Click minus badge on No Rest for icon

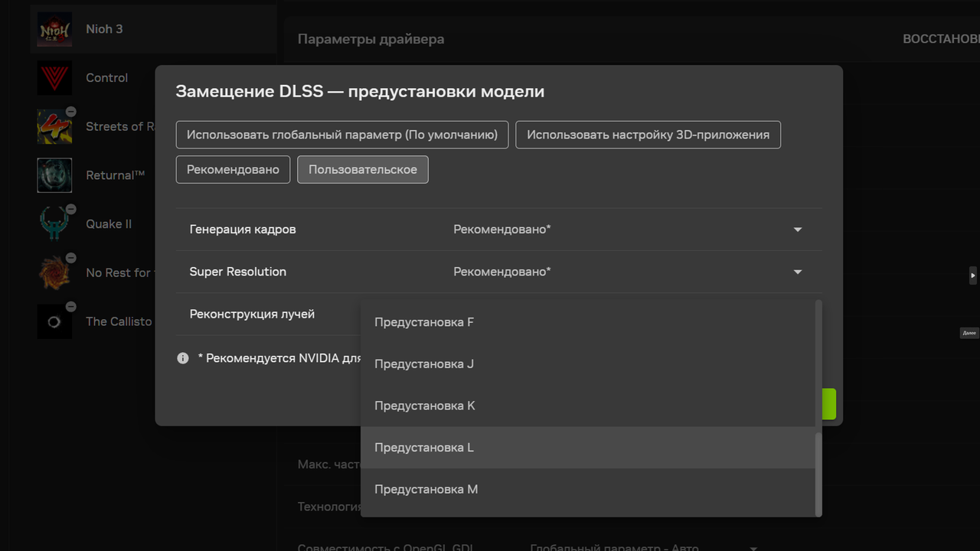(70, 258)
